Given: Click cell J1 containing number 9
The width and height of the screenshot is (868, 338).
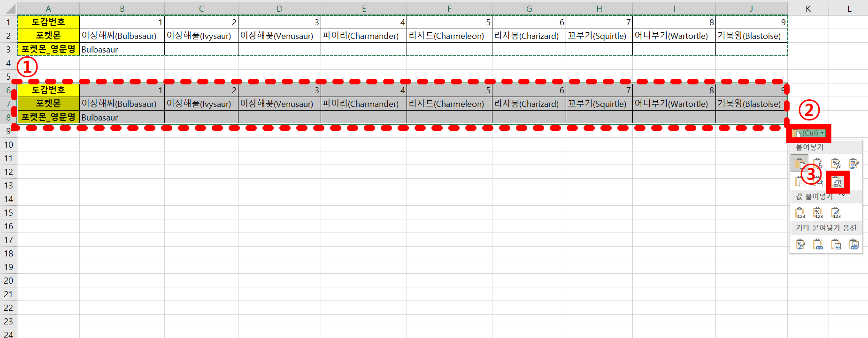Looking at the screenshot, I should pyautogui.click(x=752, y=22).
